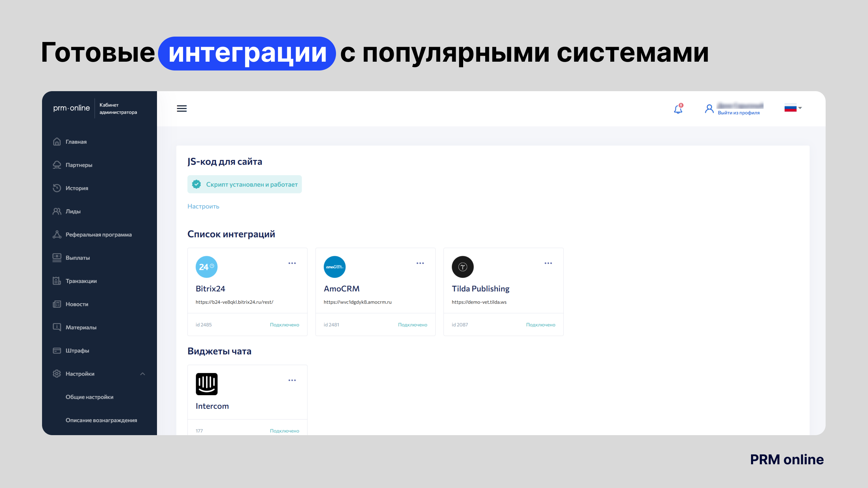
Task: Click the script installed status checkmark icon
Action: pos(196,184)
